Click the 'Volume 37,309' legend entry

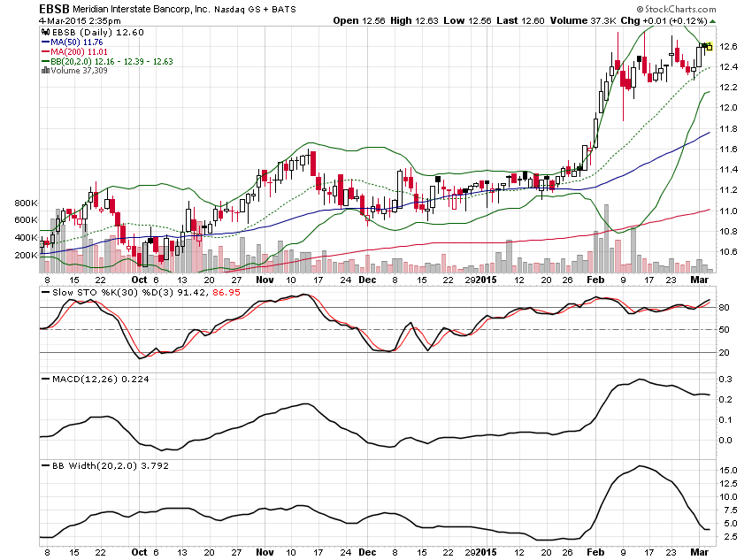(79, 71)
